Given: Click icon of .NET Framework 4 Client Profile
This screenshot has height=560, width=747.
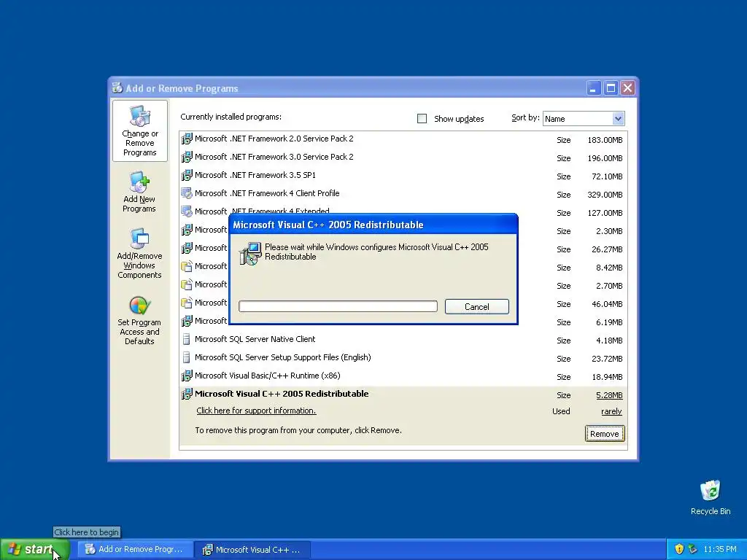Looking at the screenshot, I should point(187,193).
